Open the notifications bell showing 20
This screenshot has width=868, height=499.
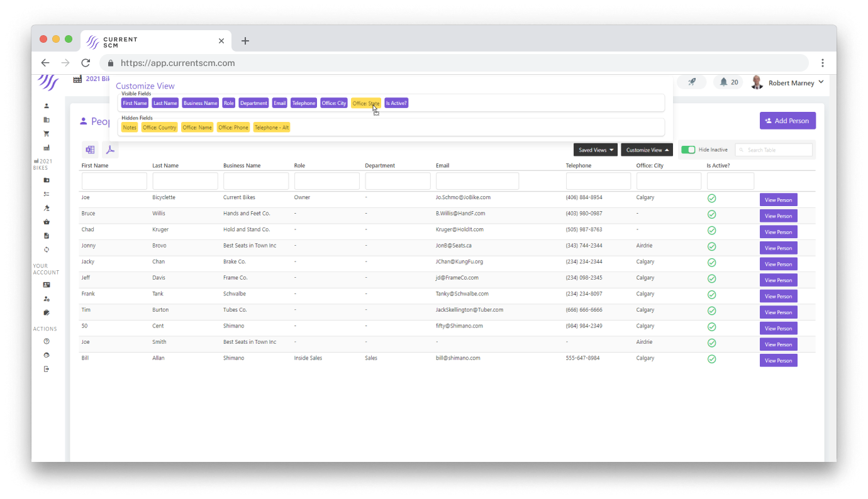[729, 82]
